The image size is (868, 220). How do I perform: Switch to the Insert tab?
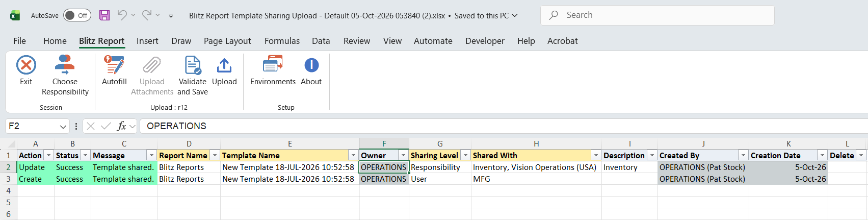(x=147, y=41)
